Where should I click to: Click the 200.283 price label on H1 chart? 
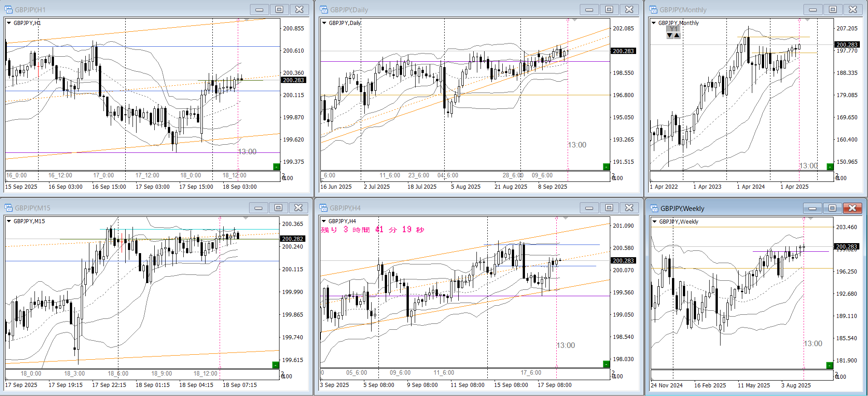294,80
